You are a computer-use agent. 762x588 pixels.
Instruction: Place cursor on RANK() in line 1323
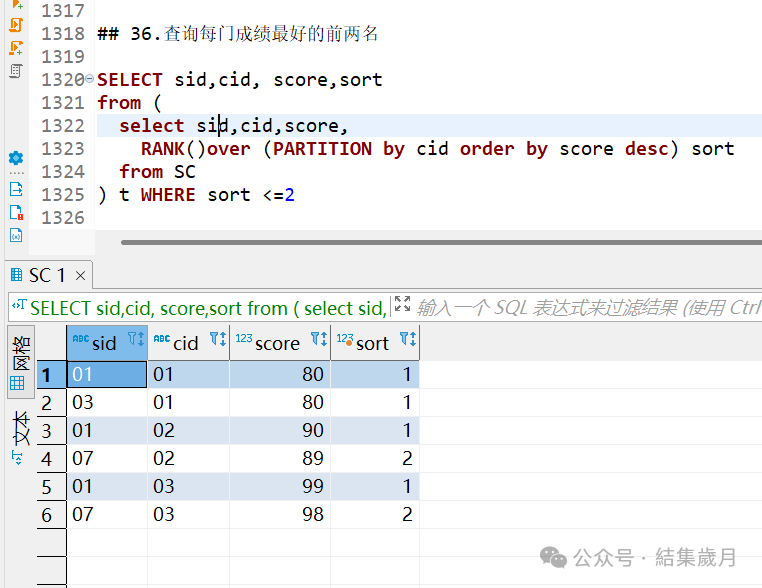coord(173,149)
